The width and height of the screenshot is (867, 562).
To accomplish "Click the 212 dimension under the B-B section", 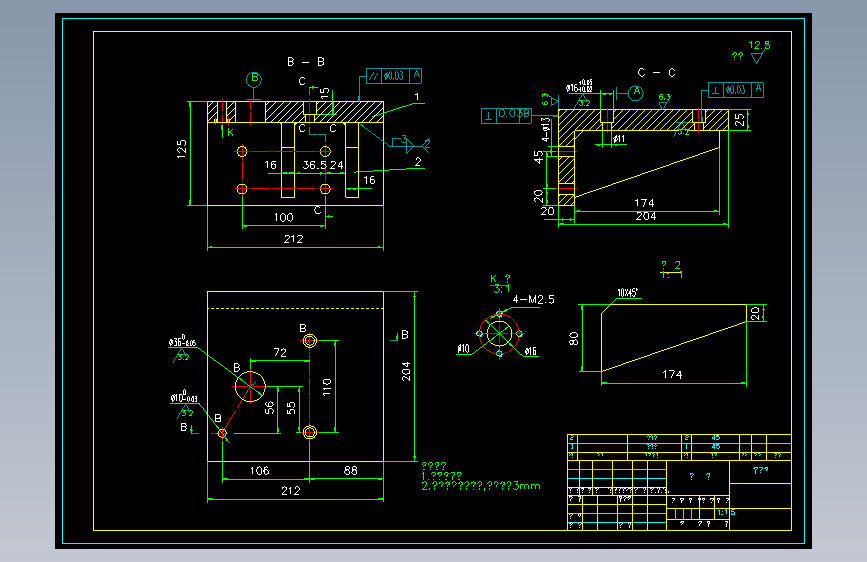I will tap(293, 239).
